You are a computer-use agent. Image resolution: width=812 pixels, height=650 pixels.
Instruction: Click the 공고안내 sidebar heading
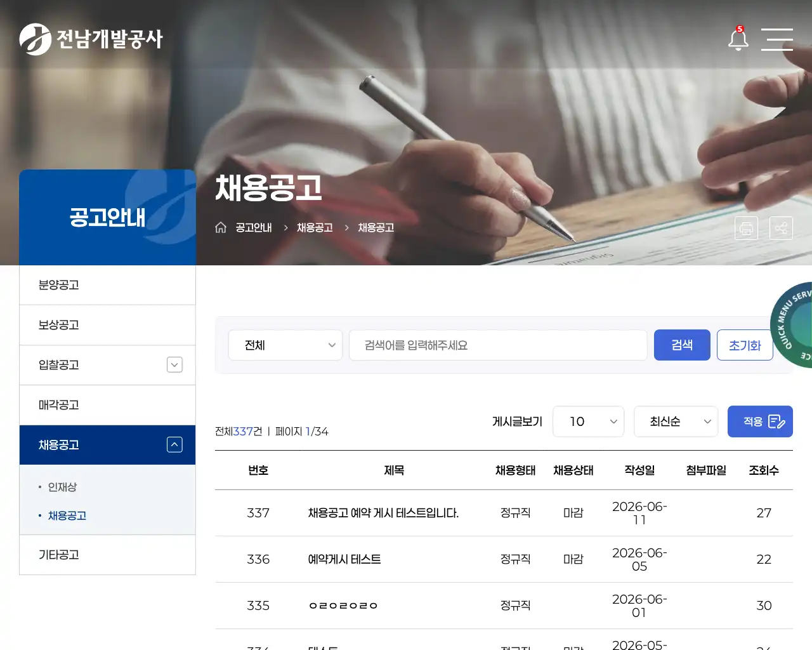[x=107, y=218]
